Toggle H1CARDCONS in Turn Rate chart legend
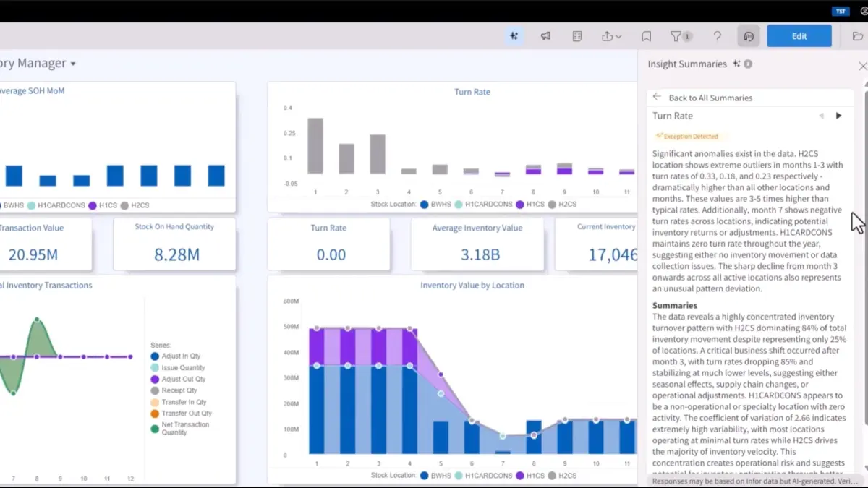 pyautogui.click(x=483, y=205)
